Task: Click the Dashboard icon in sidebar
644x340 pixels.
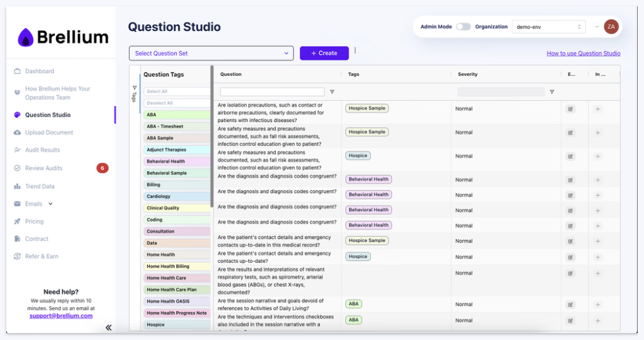Action: pos(17,71)
